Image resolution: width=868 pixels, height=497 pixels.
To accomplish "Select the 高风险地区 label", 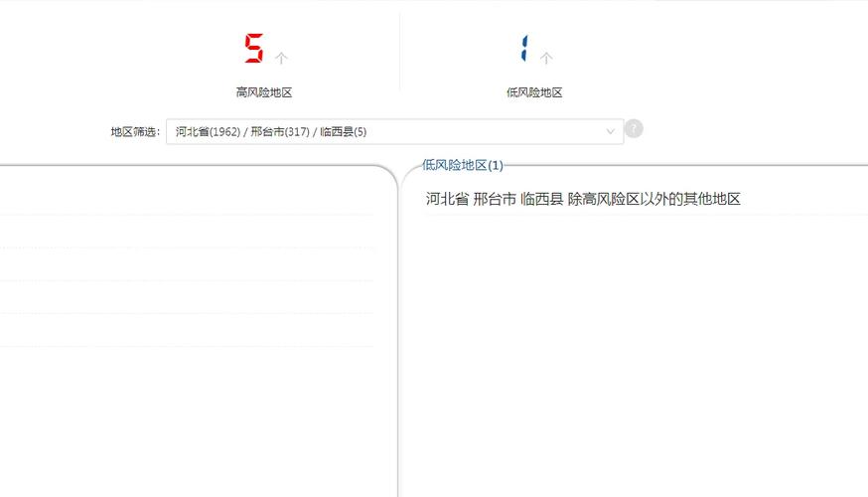I will click(x=264, y=92).
